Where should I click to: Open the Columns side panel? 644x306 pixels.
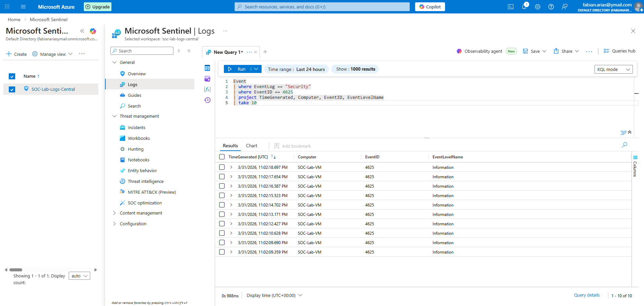[635, 165]
